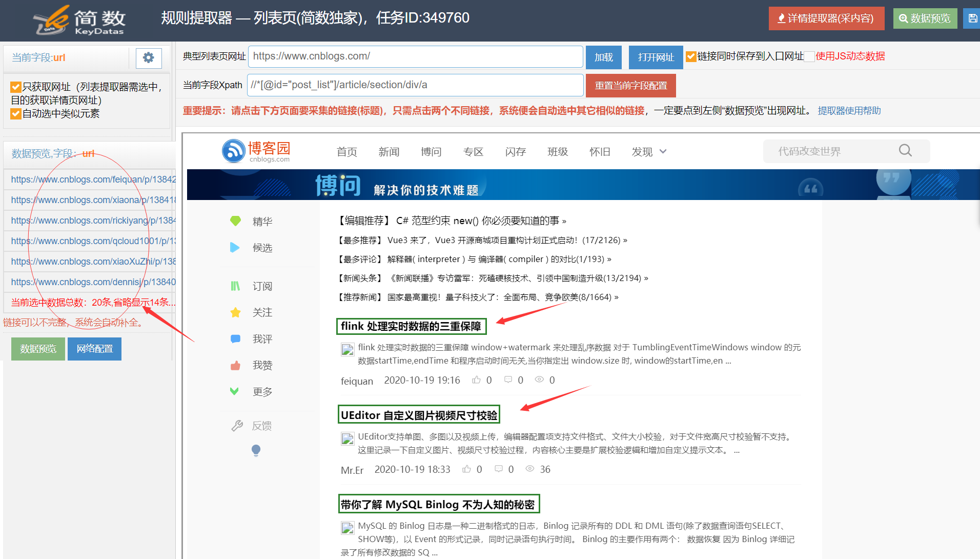The width and height of the screenshot is (980, 559).
Task: Click green 数据预览 button in left panel
Action: (38, 349)
